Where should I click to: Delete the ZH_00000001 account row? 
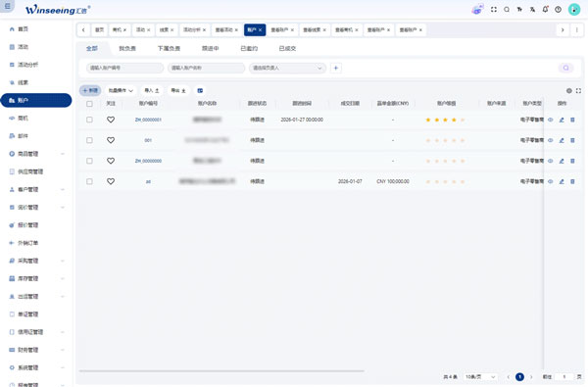tap(572, 120)
